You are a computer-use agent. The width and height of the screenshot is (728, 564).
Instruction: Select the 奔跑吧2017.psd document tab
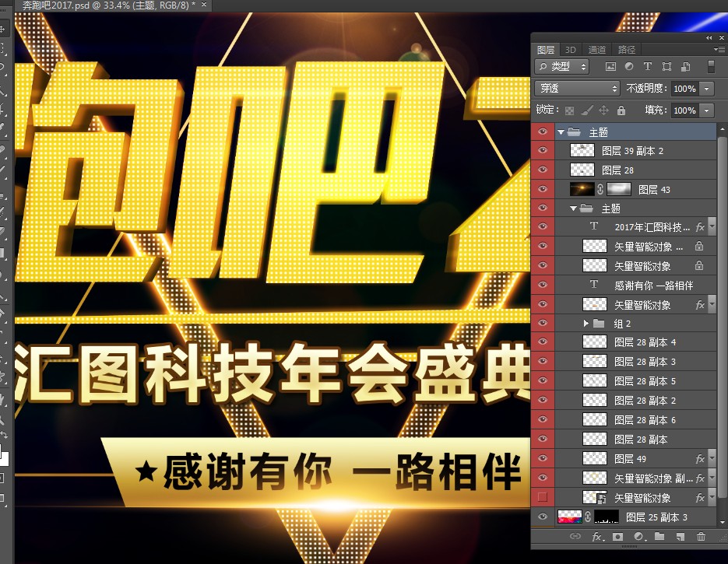pyautogui.click(x=109, y=5)
